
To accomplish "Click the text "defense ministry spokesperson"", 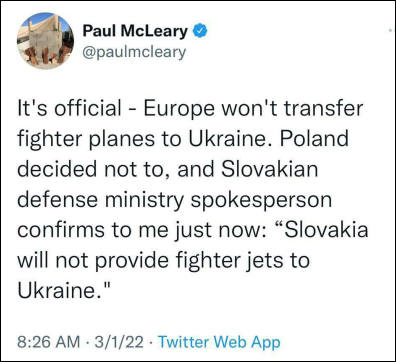I will (x=174, y=200).
